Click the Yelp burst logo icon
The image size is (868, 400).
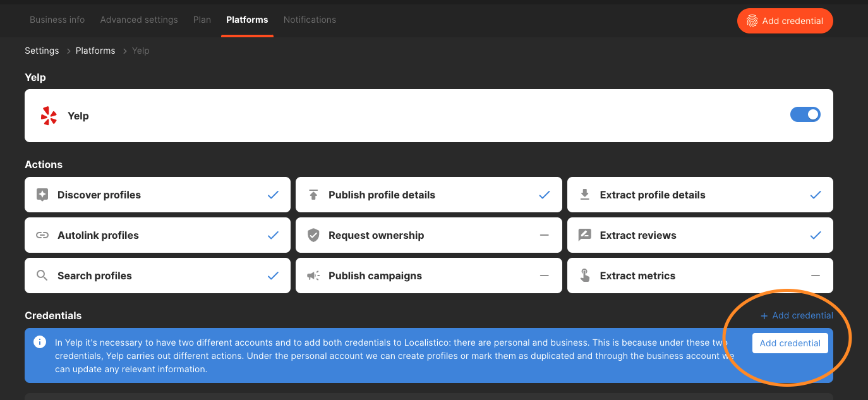click(x=49, y=116)
